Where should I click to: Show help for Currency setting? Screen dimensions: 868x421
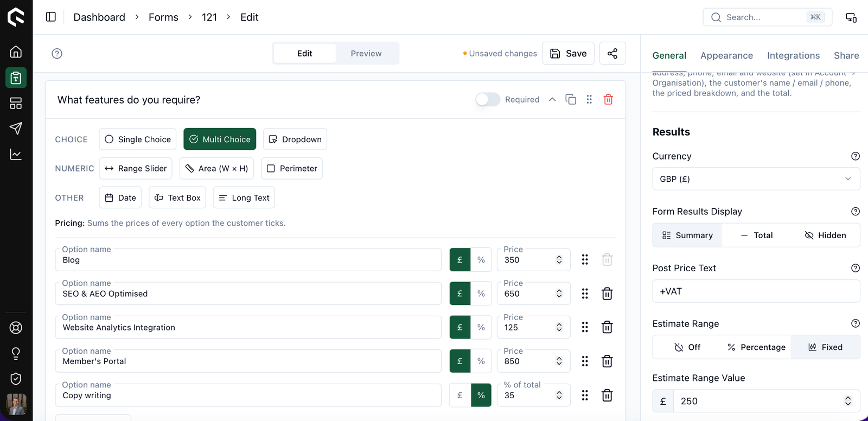pyautogui.click(x=856, y=156)
